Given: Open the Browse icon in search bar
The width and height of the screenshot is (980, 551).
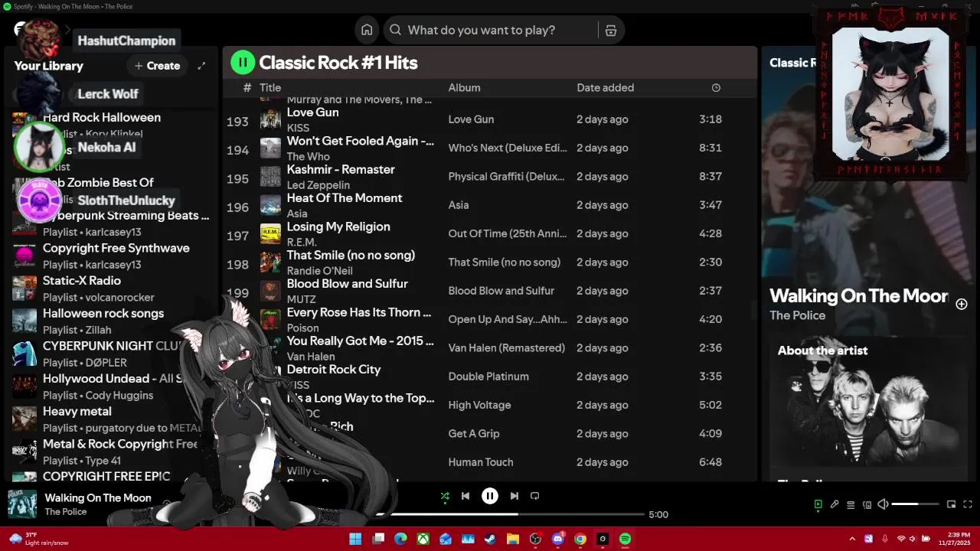Looking at the screenshot, I should (x=610, y=30).
